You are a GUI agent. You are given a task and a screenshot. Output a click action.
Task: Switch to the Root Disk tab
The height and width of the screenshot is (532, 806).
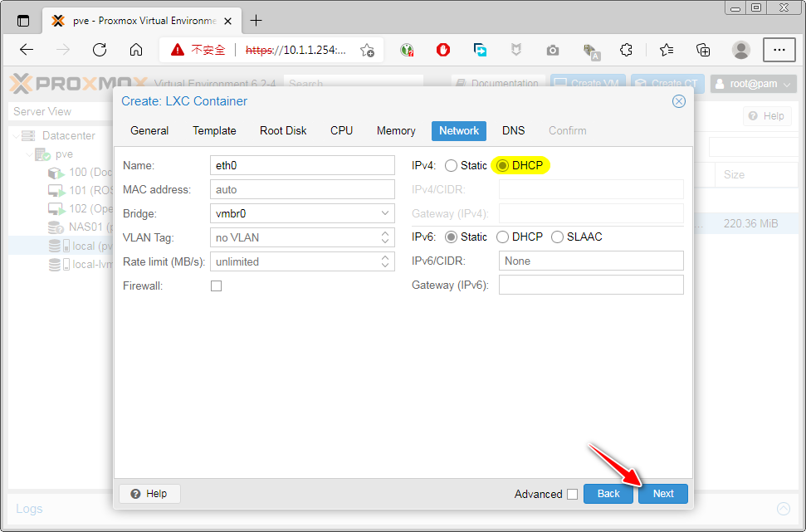coord(283,130)
